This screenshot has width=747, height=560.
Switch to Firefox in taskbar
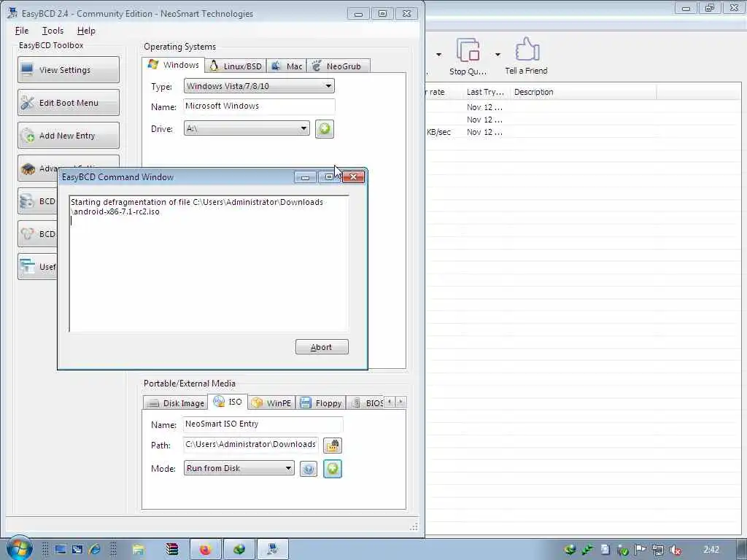[205, 550]
